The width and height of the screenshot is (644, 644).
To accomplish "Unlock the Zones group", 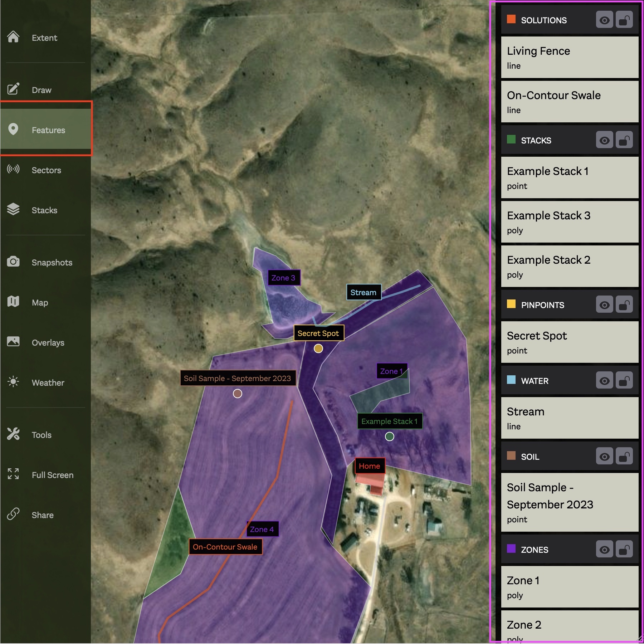I will (x=624, y=550).
